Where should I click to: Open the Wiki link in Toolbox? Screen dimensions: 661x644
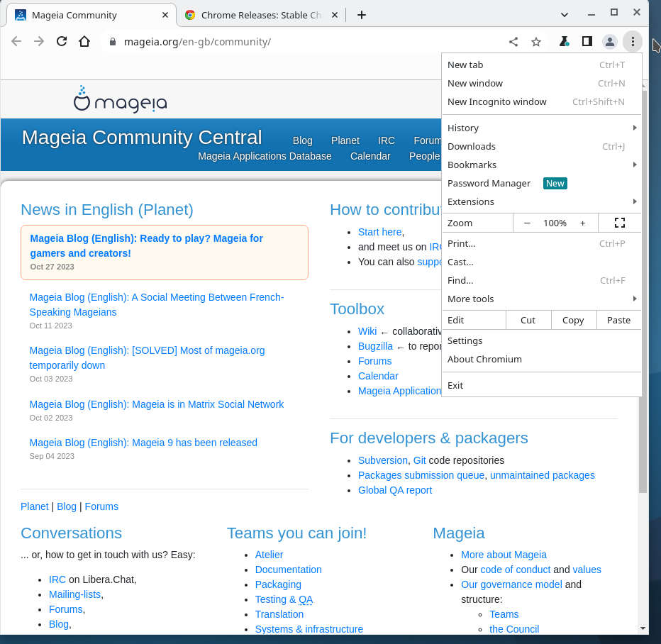click(x=367, y=332)
